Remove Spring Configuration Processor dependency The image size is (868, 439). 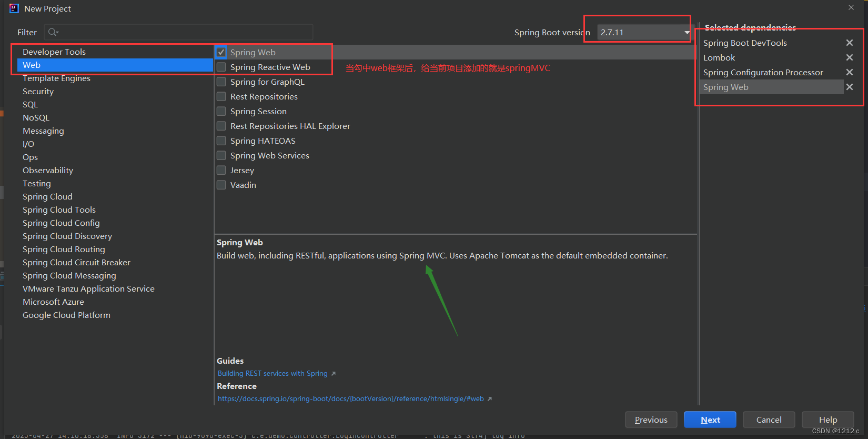click(x=849, y=72)
